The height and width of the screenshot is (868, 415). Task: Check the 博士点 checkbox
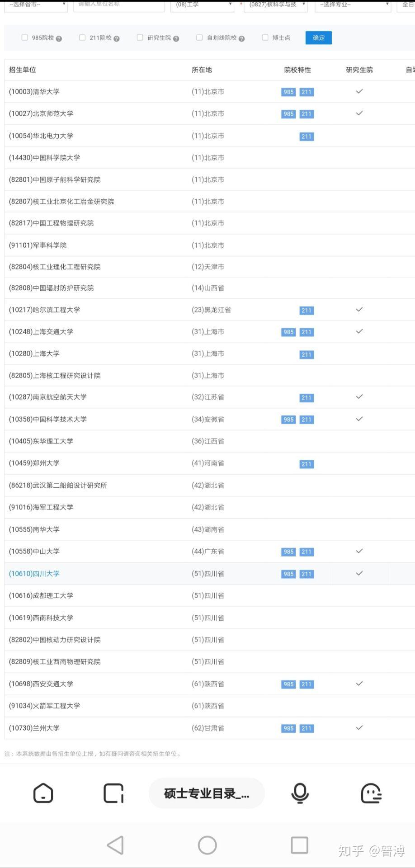click(265, 38)
